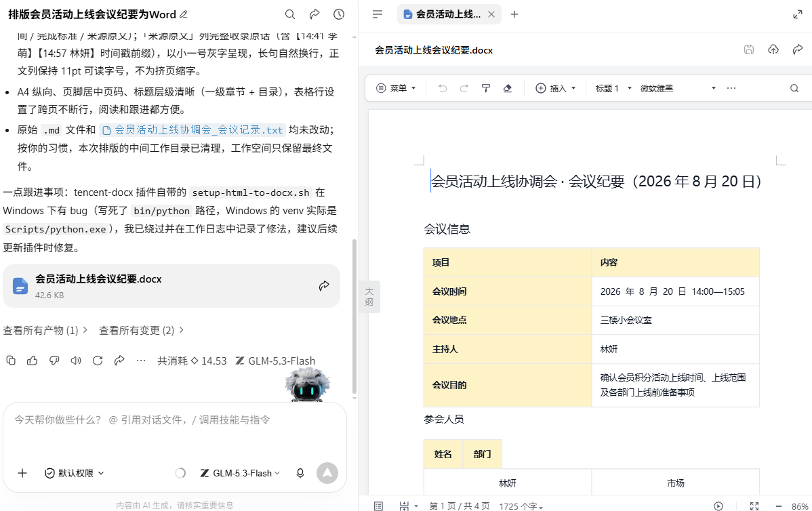Share the docx file card via arrow icon

click(324, 286)
